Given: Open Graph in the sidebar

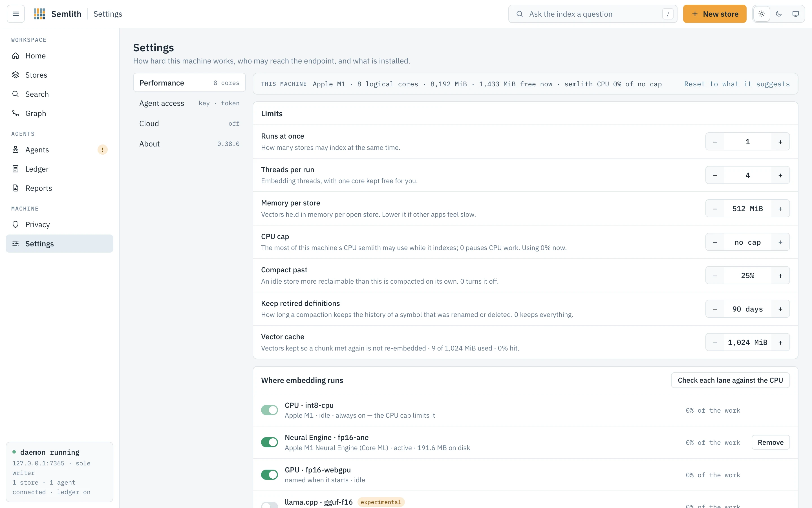Looking at the screenshot, I should pos(59,113).
